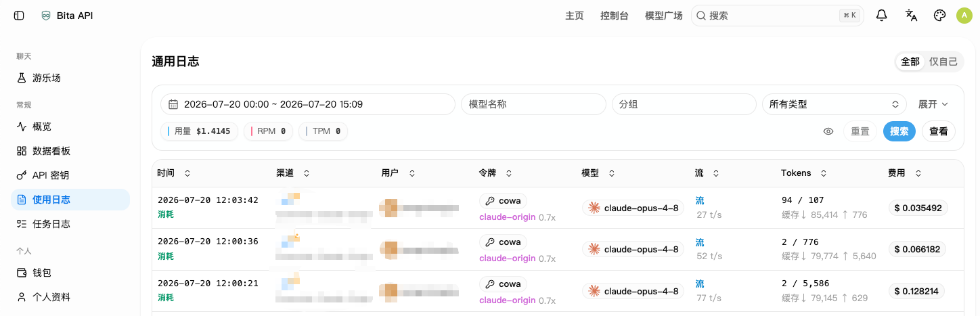
Task: Click the key icon of cowa token at 12:00:36
Action: coord(490,242)
